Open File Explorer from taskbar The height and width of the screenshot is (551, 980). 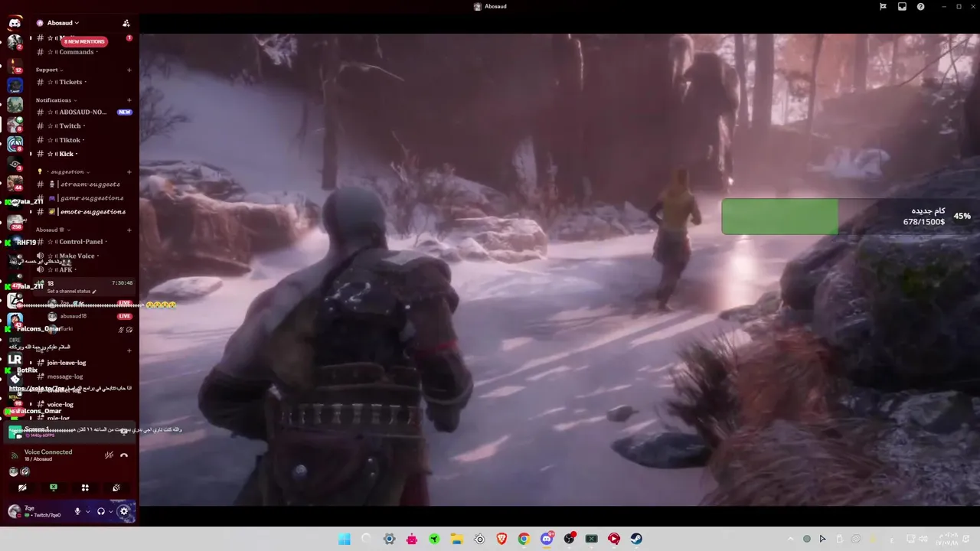(456, 539)
